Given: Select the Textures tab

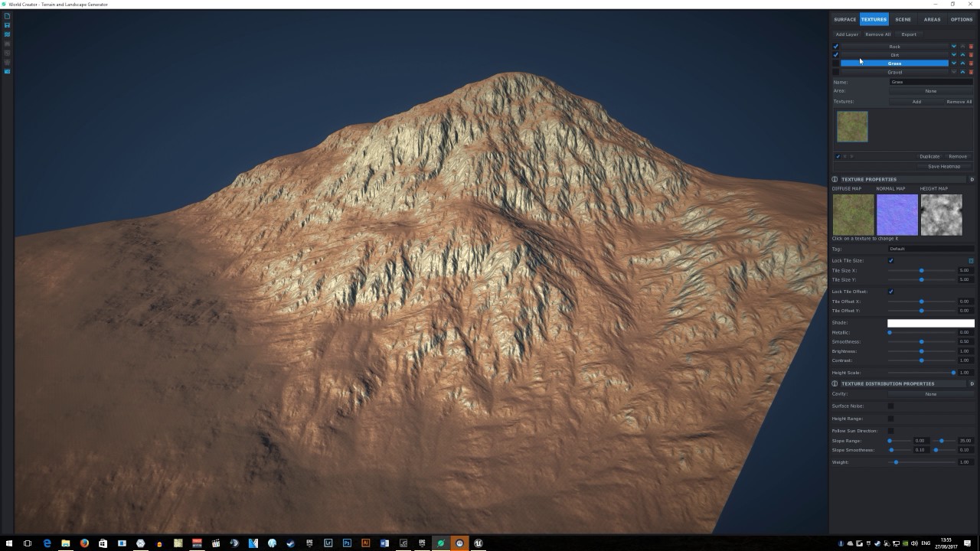Looking at the screenshot, I should point(874,19).
